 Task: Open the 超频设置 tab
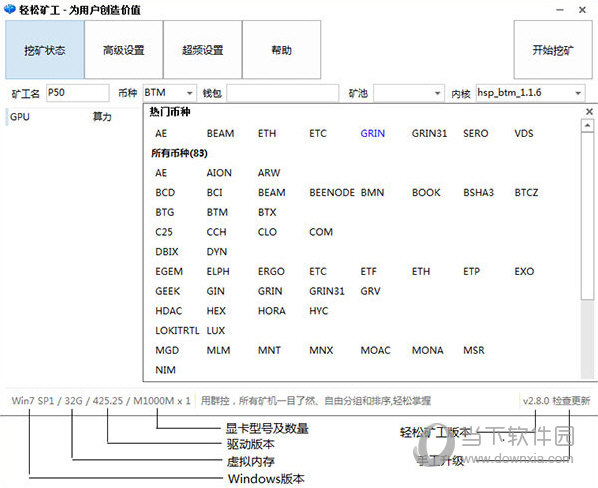click(x=203, y=50)
